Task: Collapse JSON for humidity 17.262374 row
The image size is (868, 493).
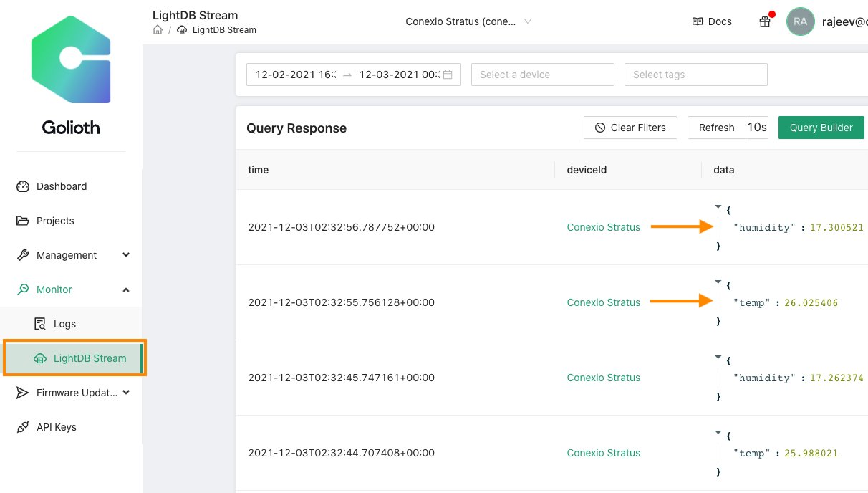Action: 718,357
